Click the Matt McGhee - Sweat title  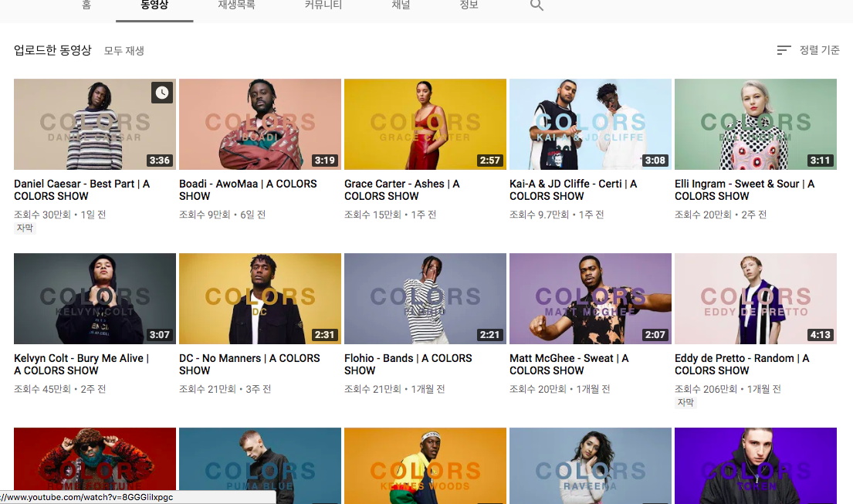tap(569, 364)
